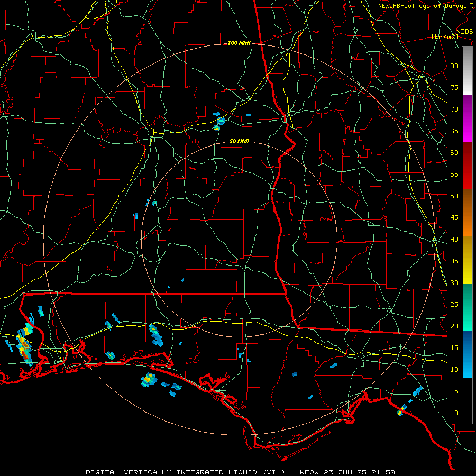Click the '50 NMI' range ring label
The image size is (476, 476).
[239, 141]
